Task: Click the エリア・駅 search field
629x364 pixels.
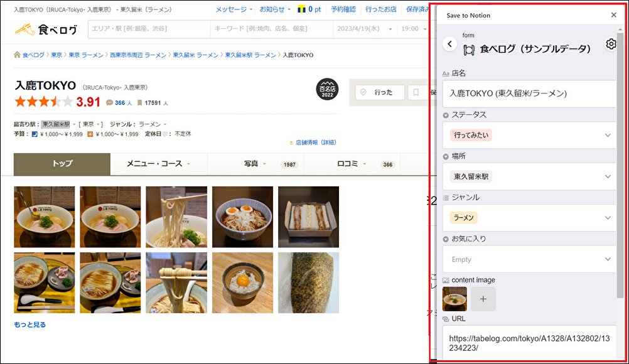Action: click(x=149, y=29)
